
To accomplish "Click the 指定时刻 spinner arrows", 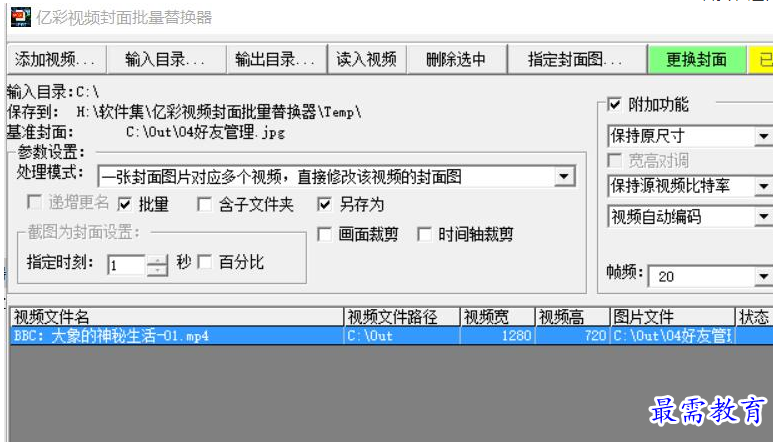I will [157, 265].
